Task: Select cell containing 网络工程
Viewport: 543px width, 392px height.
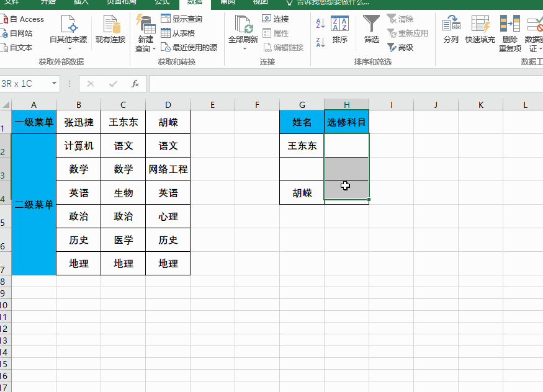Action: click(168, 169)
